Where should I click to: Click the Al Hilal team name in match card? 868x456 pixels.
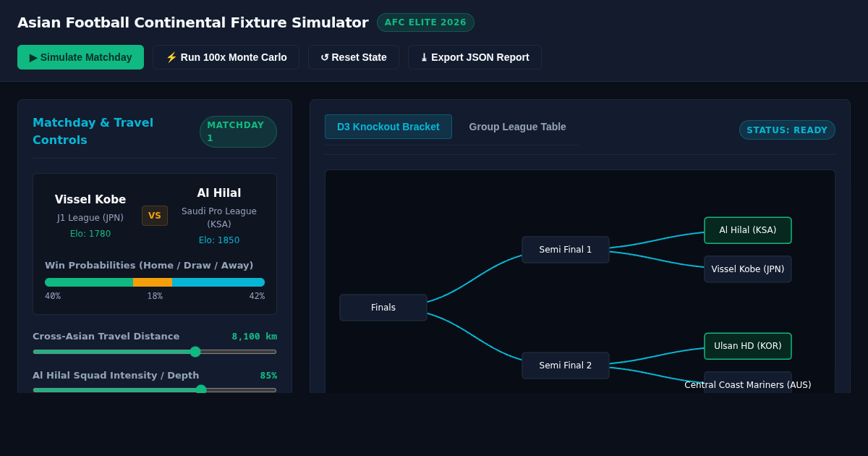click(219, 193)
